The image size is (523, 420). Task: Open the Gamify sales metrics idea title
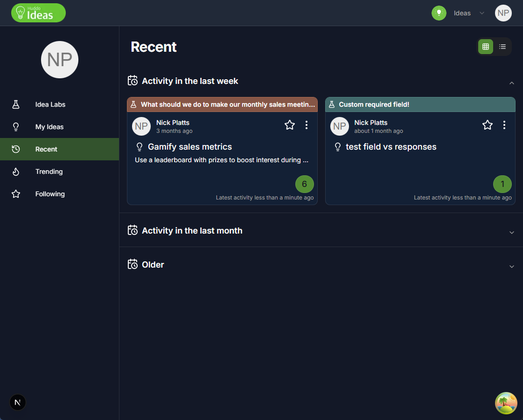190,147
